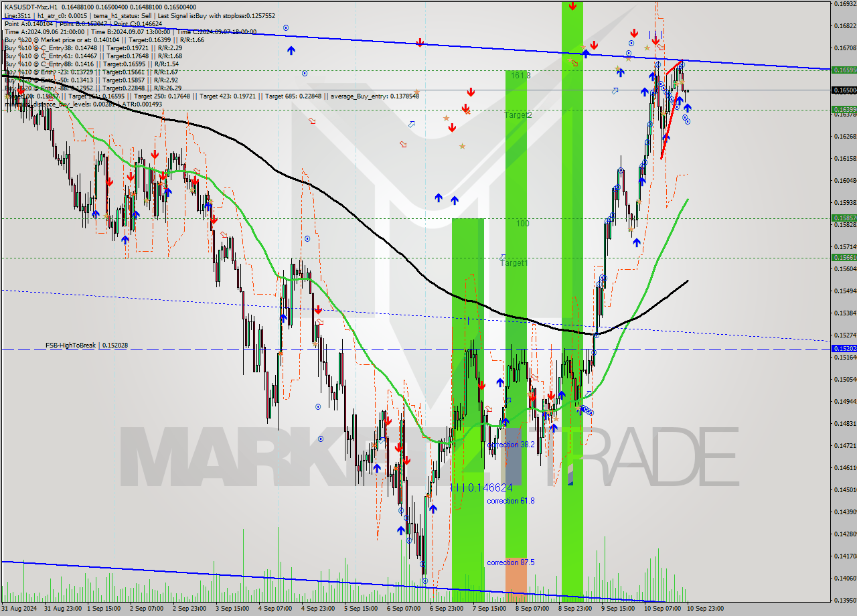Select the 'correction 61.8' label
The width and height of the screenshot is (857, 616).
click(x=511, y=501)
